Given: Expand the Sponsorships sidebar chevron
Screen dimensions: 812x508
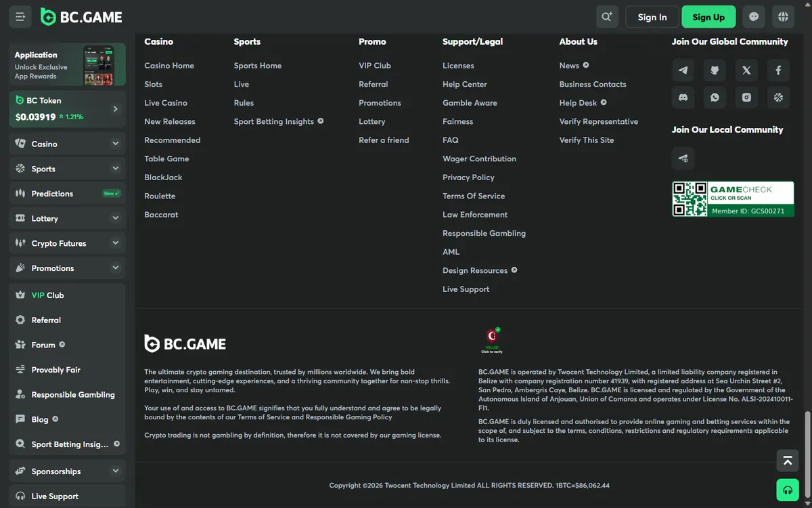Looking at the screenshot, I should point(115,471).
